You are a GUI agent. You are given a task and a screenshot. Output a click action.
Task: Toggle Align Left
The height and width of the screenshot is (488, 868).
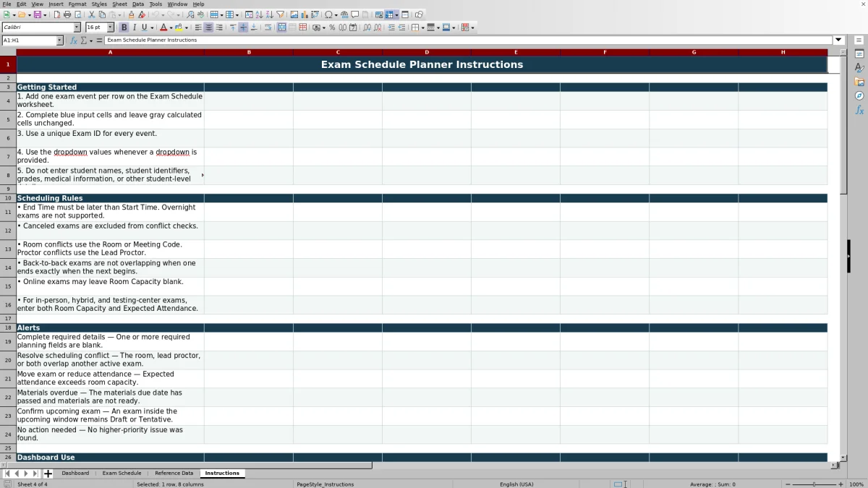198,27
